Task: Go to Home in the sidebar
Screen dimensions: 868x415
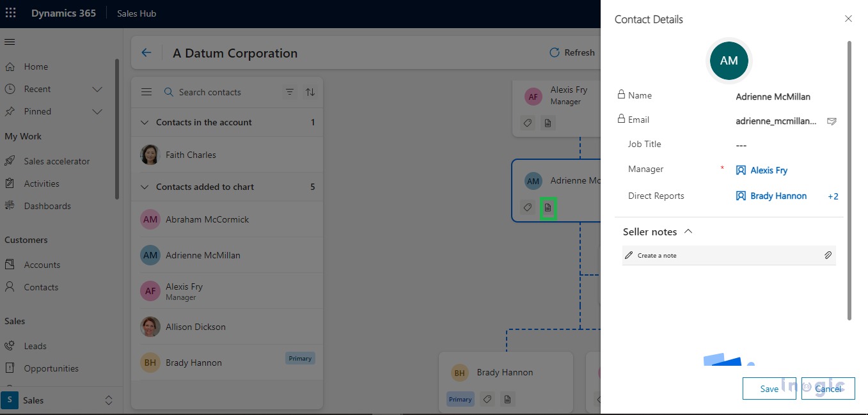Action: coord(36,67)
